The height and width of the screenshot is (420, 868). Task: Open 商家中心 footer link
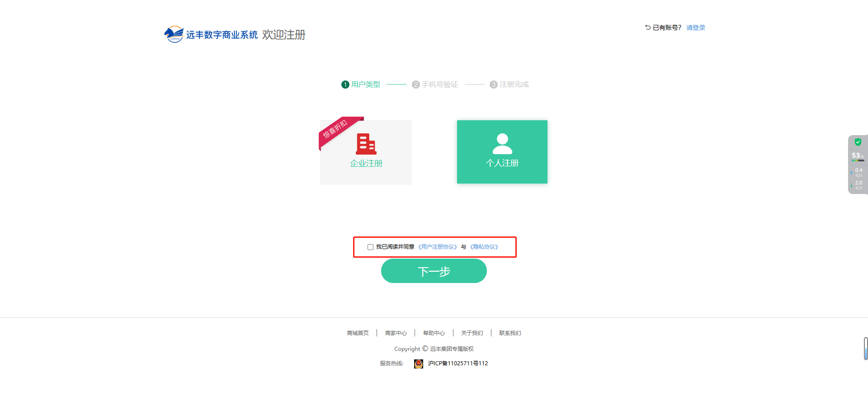pyautogui.click(x=396, y=333)
